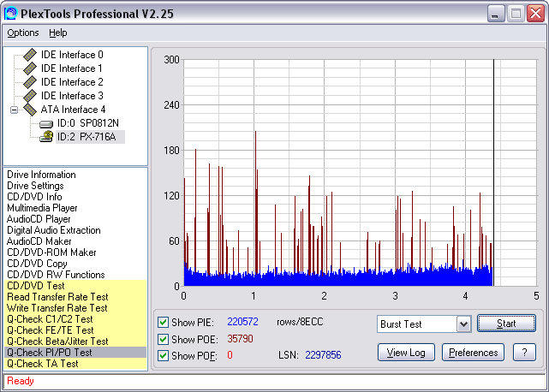Open Drive Information

tap(41, 175)
